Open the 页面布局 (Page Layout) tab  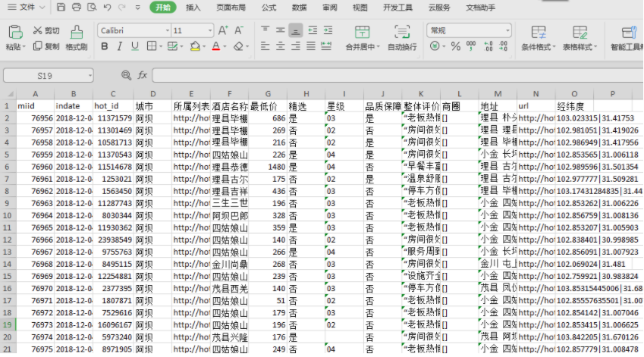point(231,8)
